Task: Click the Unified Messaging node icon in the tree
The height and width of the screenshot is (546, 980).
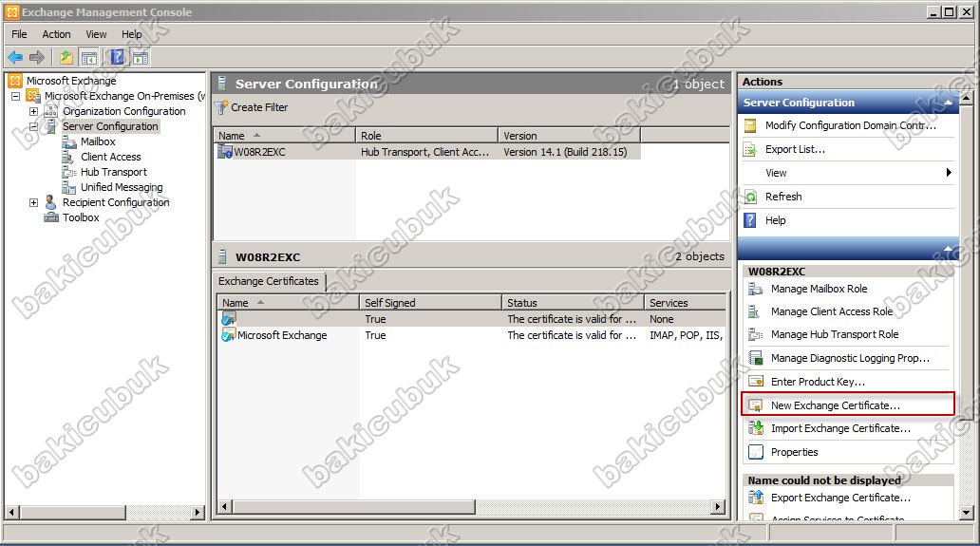Action: pos(68,187)
